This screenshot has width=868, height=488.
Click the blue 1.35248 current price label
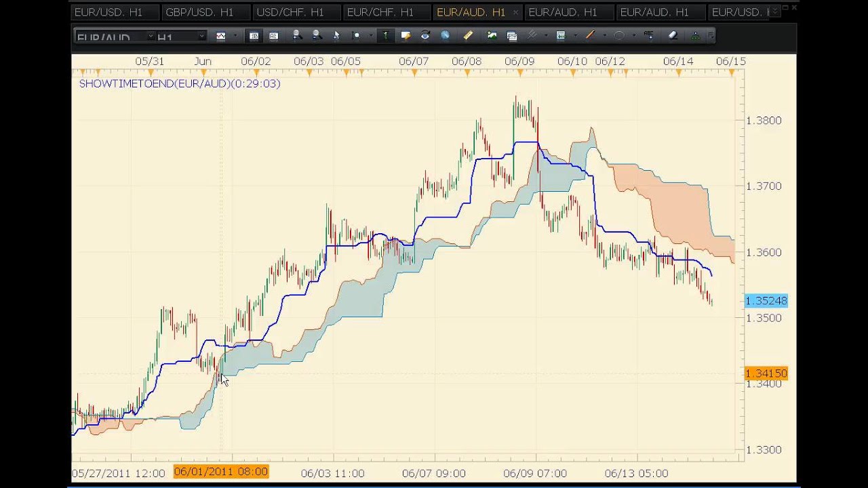pyautogui.click(x=766, y=300)
